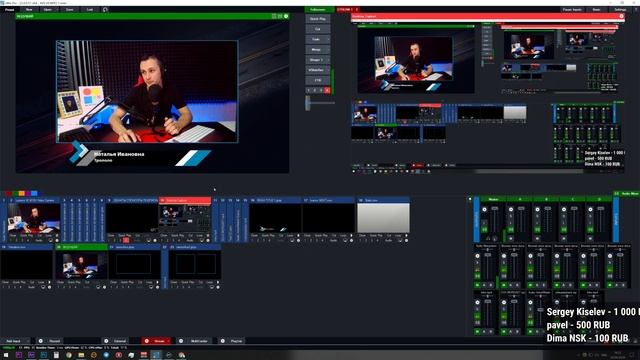The width and height of the screenshot is (640, 360).
Task: Select the blue input category color tab
Action: (x=34, y=193)
